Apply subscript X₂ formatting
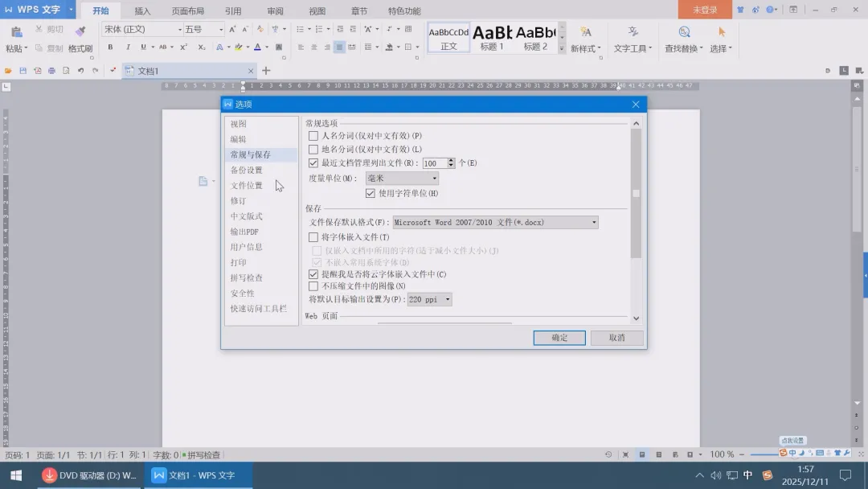 tap(202, 47)
